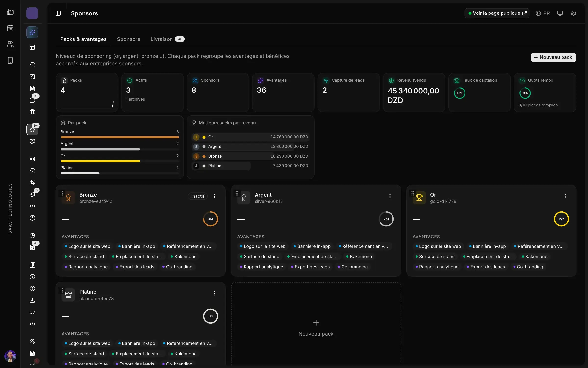Open the help question mark icon
Image resolution: width=588 pixels, height=368 pixels.
click(x=32, y=289)
